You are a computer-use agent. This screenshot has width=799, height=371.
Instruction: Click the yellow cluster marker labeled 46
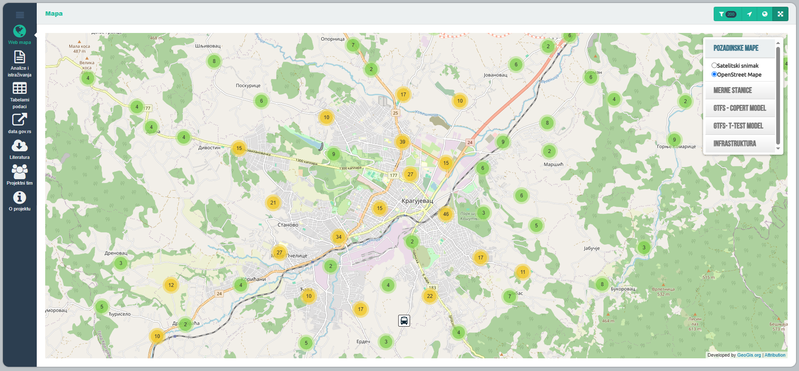coord(446,214)
